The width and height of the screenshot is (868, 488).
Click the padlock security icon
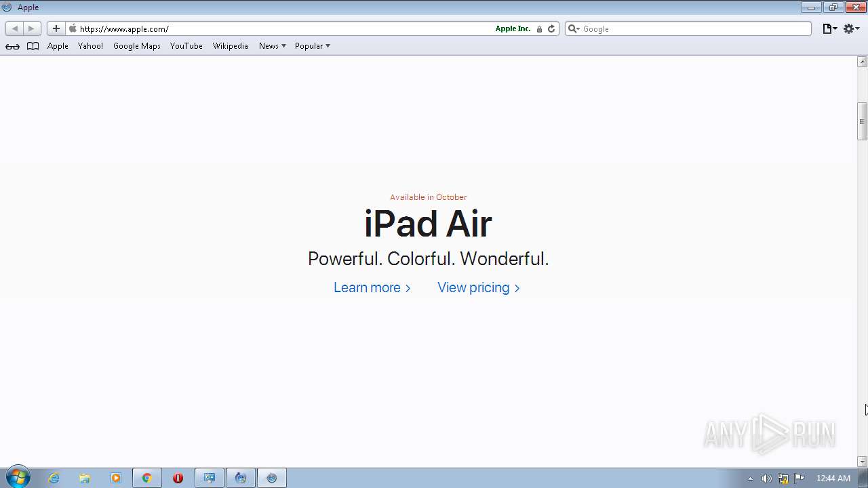pyautogui.click(x=540, y=29)
